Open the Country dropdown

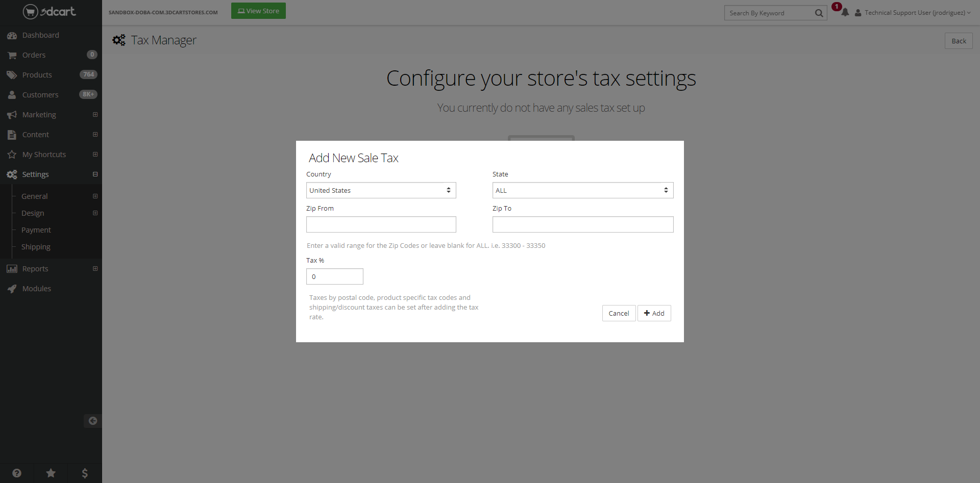381,190
